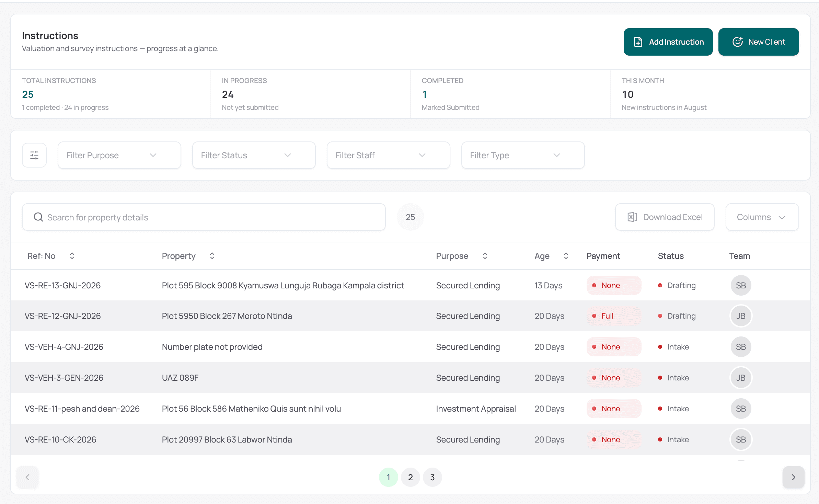
Task: Sort by Purpose column arrows
Action: [x=485, y=256]
